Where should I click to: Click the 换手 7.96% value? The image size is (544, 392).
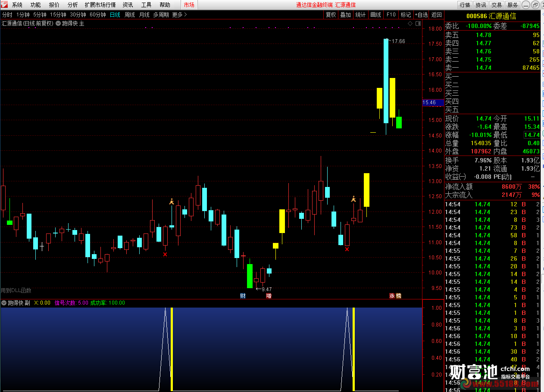click(482, 160)
